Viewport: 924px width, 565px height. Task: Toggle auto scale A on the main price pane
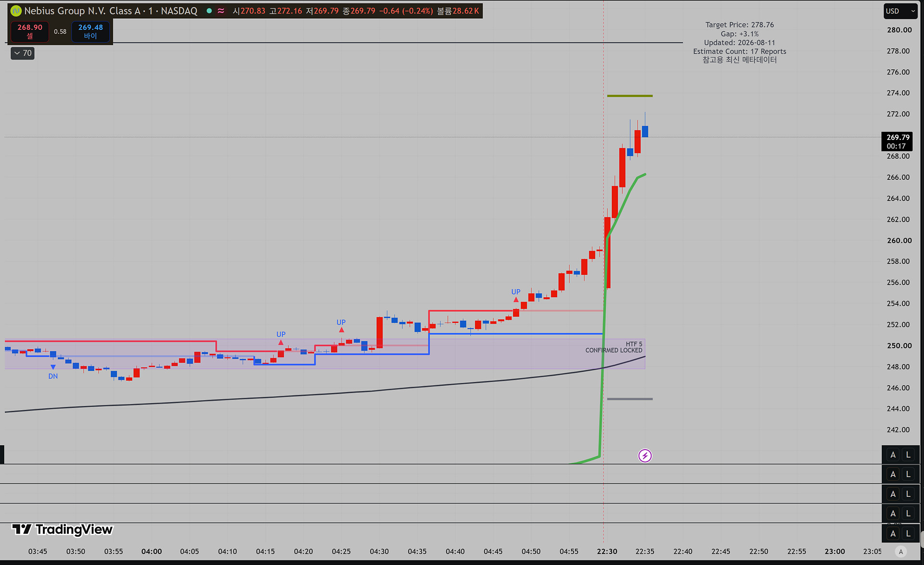(893, 455)
